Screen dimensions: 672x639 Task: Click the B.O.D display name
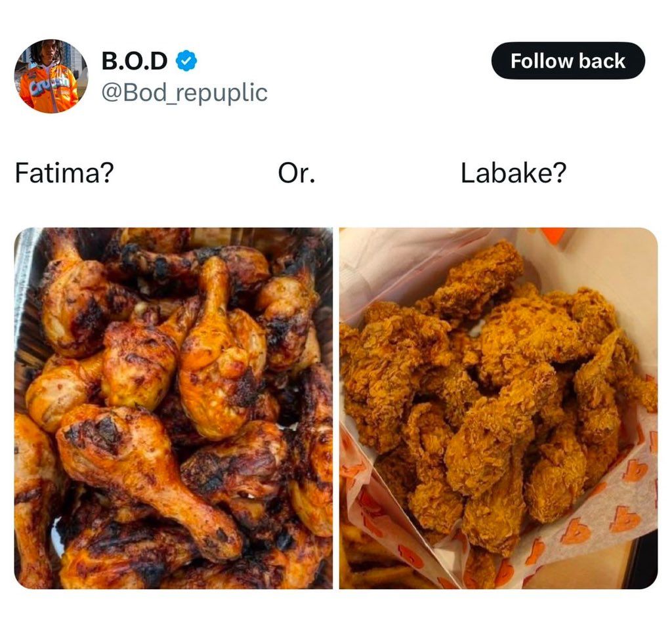point(134,61)
